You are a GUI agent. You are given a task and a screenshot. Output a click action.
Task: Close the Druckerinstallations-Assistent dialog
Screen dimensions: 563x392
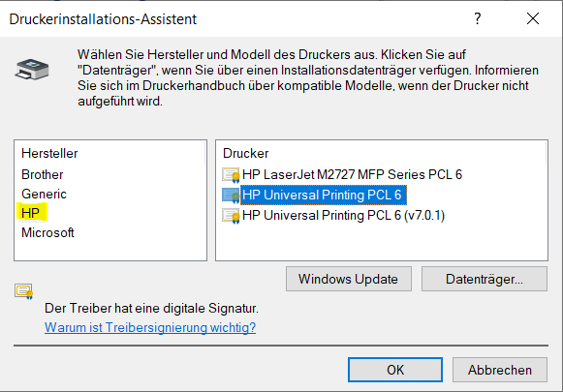click(x=533, y=18)
